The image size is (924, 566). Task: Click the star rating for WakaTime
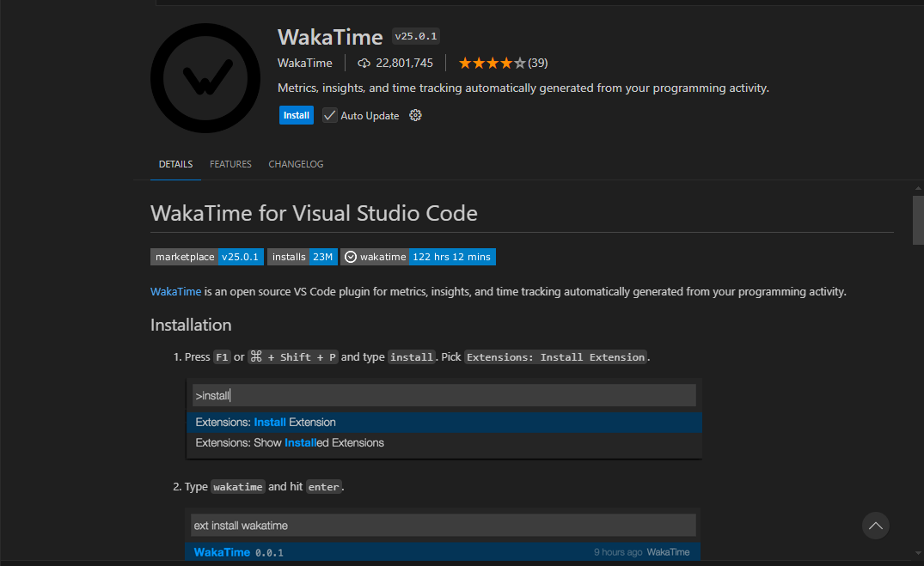[x=492, y=63]
